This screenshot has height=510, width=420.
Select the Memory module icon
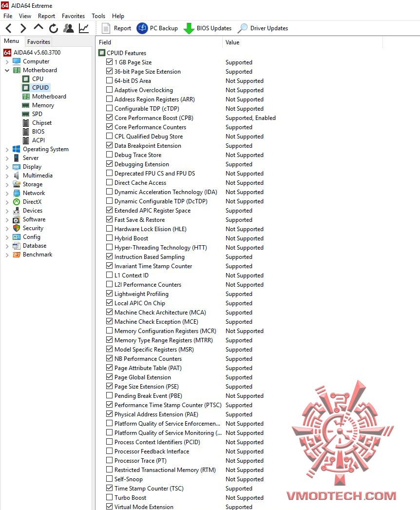coord(26,105)
